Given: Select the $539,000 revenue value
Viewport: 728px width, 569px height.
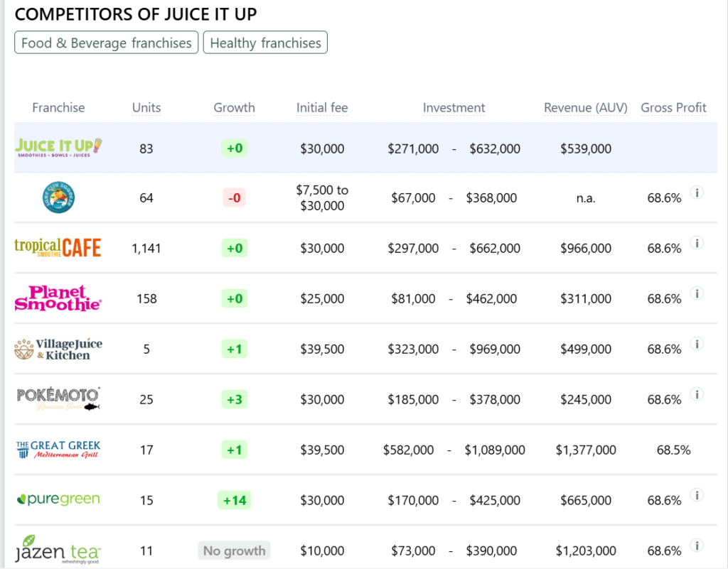Looking at the screenshot, I should 586,149.
